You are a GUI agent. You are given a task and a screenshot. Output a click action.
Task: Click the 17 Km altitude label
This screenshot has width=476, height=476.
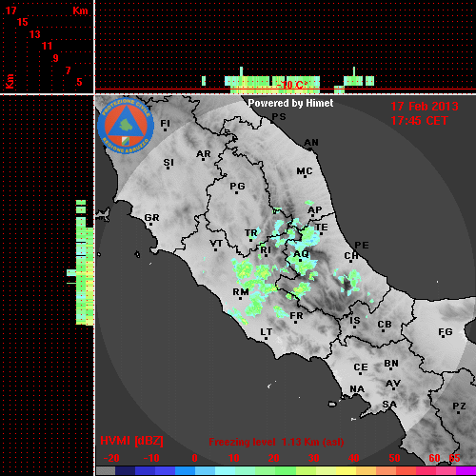10,10
